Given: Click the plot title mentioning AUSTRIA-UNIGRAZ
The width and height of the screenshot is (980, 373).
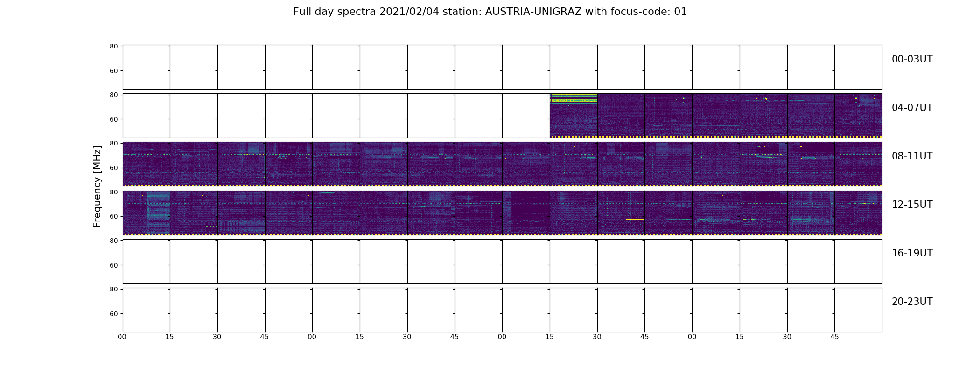Looking at the screenshot, I should click(490, 12).
